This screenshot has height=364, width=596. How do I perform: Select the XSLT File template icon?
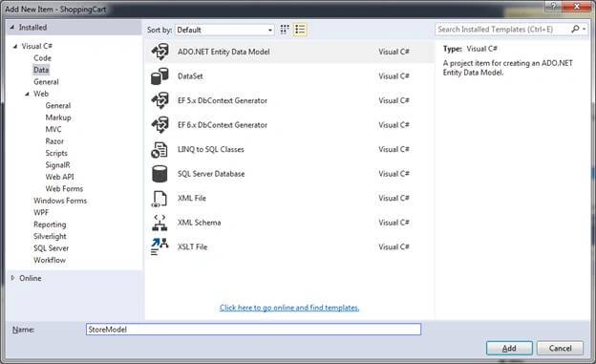click(x=160, y=246)
